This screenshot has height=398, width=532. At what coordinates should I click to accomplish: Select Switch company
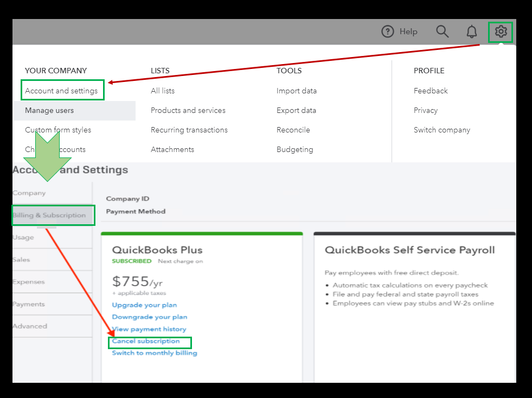[442, 130]
